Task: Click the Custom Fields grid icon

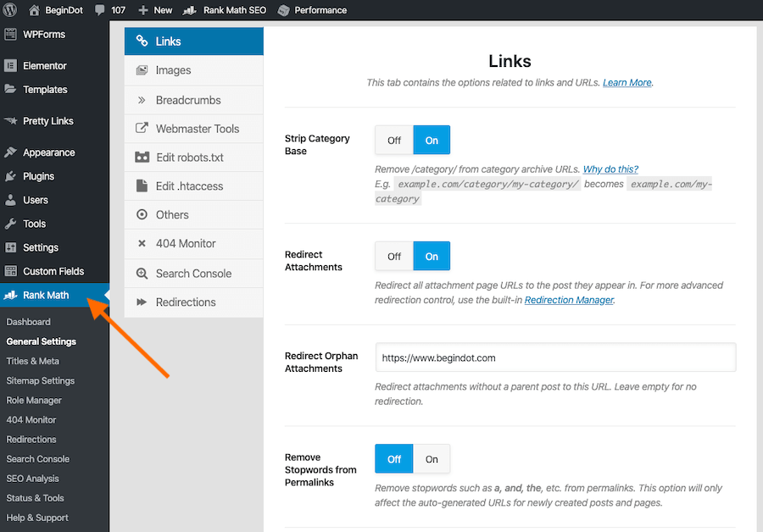Action: tap(10, 271)
